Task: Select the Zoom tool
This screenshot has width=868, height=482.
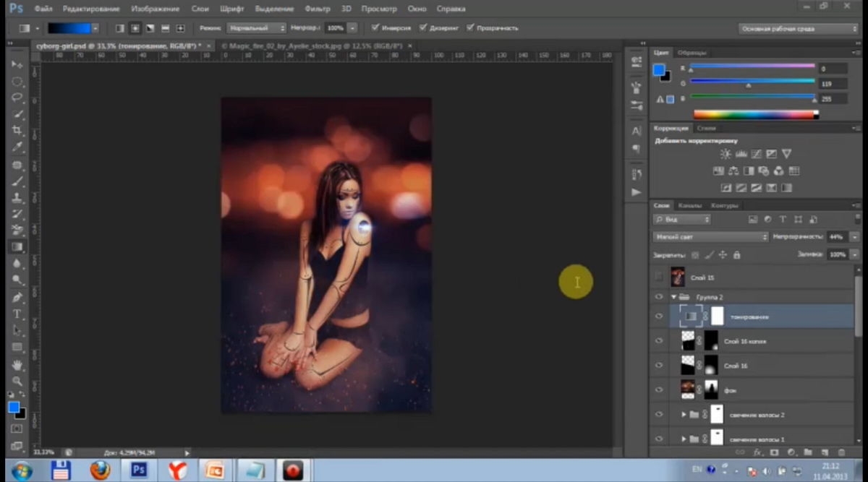Action: [17, 381]
